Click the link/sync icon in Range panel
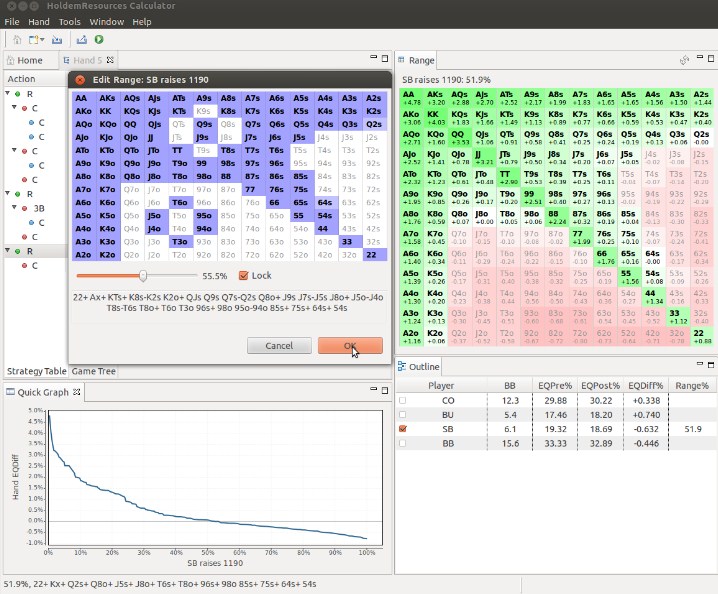718x594 pixels. click(684, 61)
